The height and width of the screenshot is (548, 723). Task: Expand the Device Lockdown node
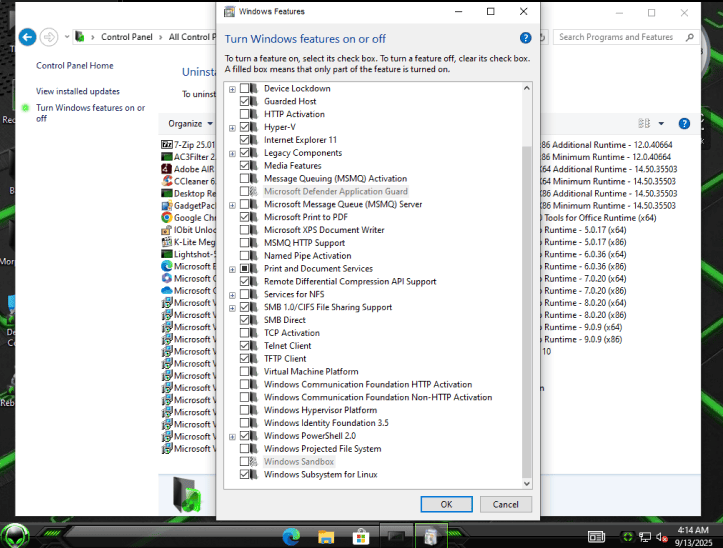[232, 89]
